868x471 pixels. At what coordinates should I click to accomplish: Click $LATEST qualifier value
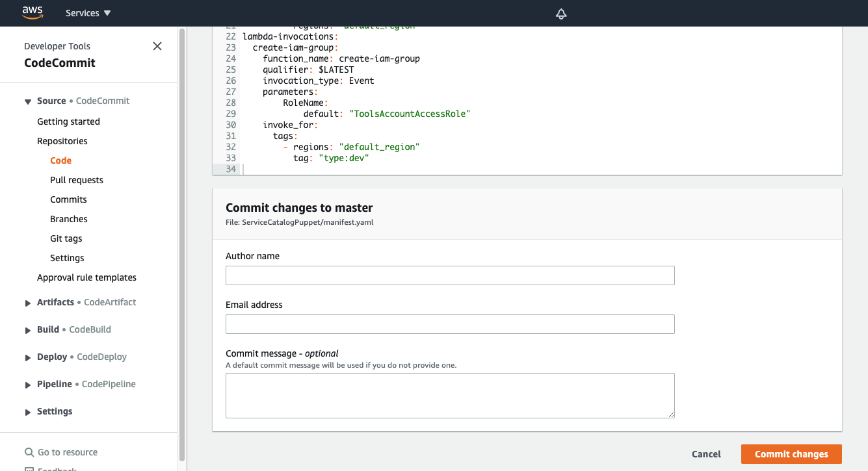[336, 70]
